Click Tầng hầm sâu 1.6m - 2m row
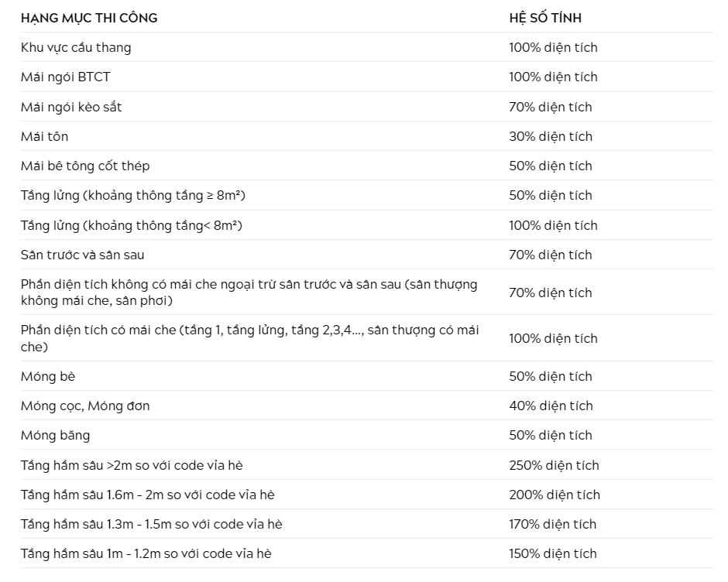This screenshot has width=728, height=582. tap(367, 495)
